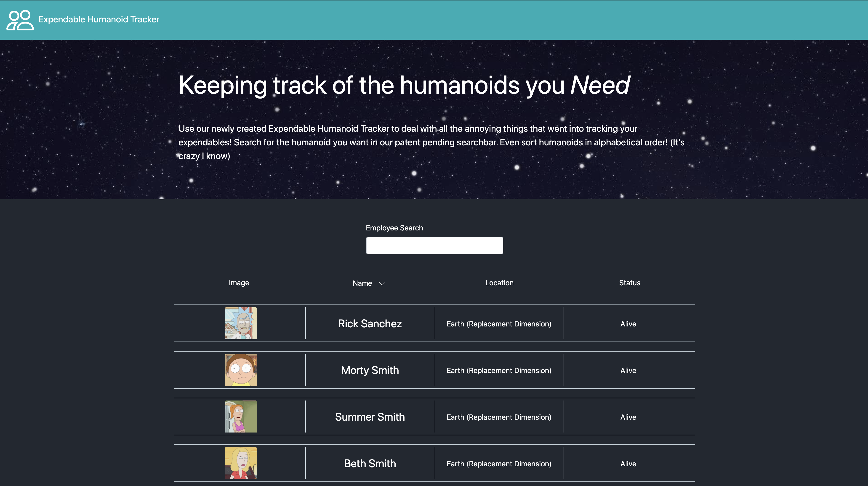Select the Beth Smith name cell
This screenshot has height=486, width=868.
click(370, 463)
